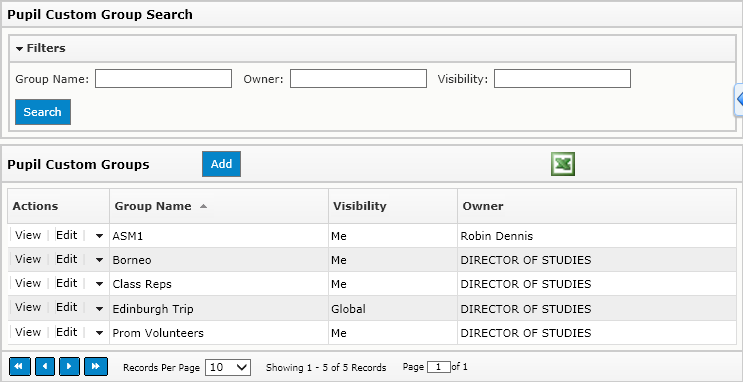View the Edinburgh Trip group
Screen dimensions: 743x382
(x=28, y=308)
